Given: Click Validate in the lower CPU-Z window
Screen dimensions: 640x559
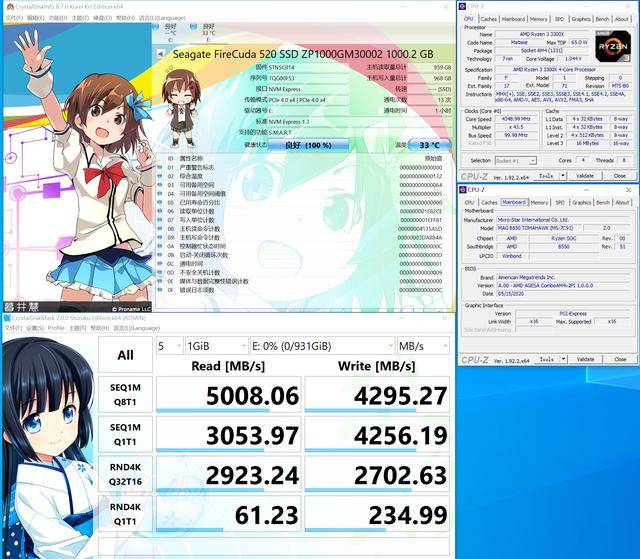Looking at the screenshot, I should (x=585, y=359).
